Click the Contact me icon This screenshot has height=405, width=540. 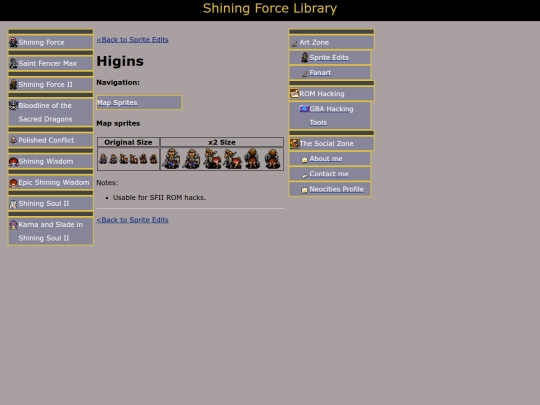click(304, 175)
